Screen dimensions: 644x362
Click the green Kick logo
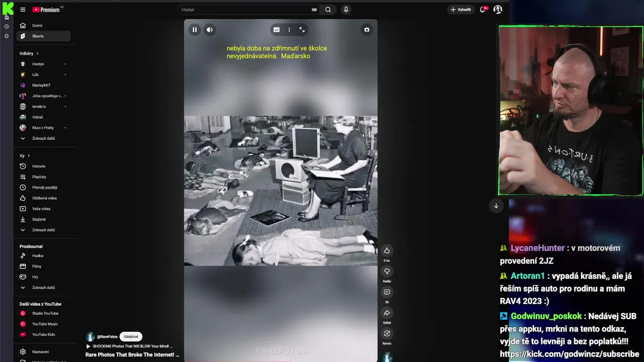click(x=8, y=8)
